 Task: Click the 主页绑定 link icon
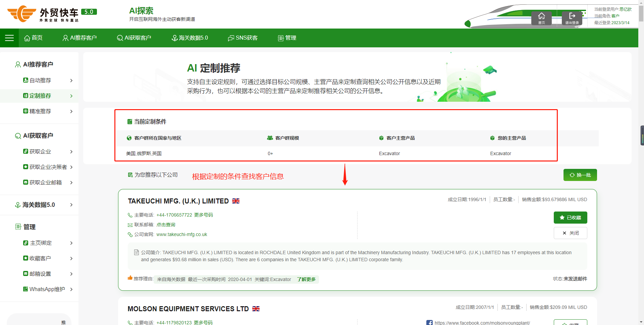pyautogui.click(x=25, y=243)
